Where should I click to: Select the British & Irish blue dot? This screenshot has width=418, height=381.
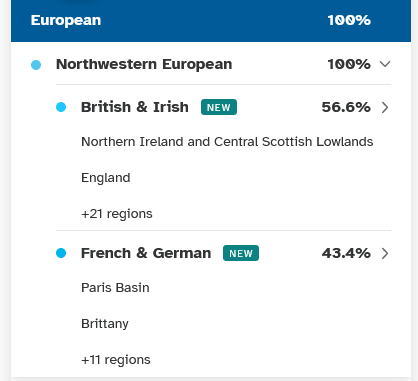[61, 107]
